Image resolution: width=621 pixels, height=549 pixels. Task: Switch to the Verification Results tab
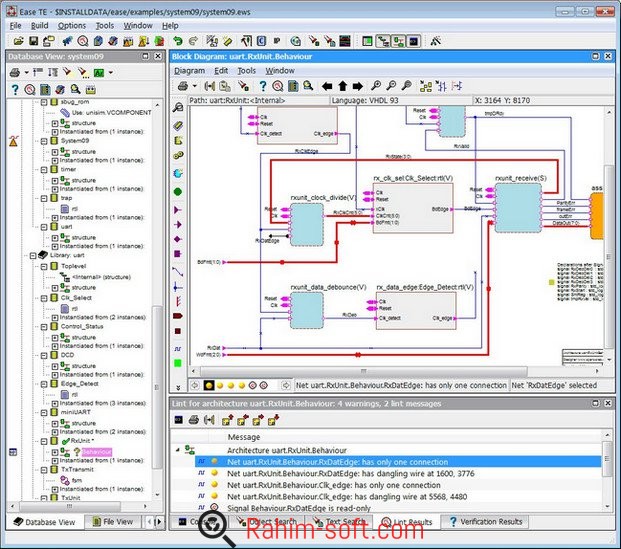point(486,522)
